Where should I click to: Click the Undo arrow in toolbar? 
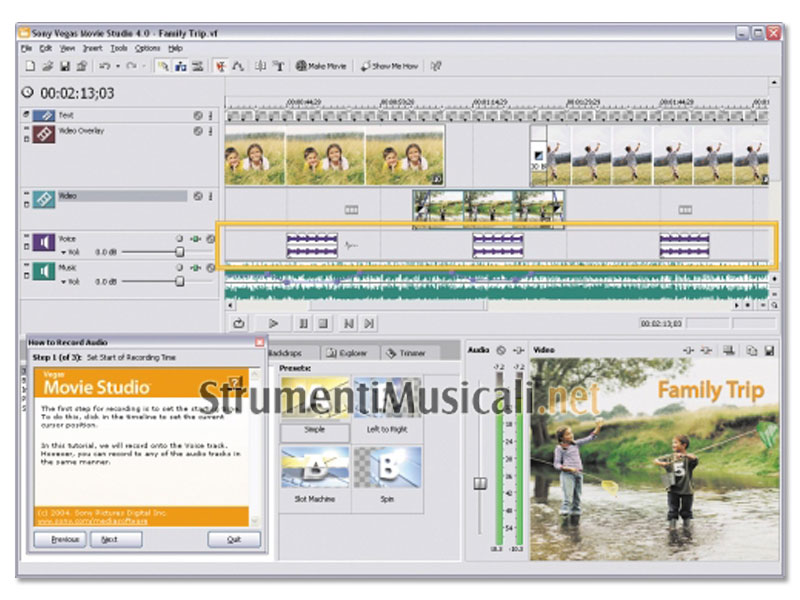pyautogui.click(x=104, y=66)
